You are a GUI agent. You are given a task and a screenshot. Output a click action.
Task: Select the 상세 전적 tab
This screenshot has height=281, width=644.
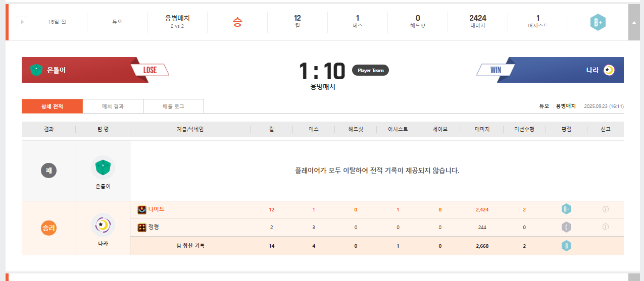coord(52,106)
